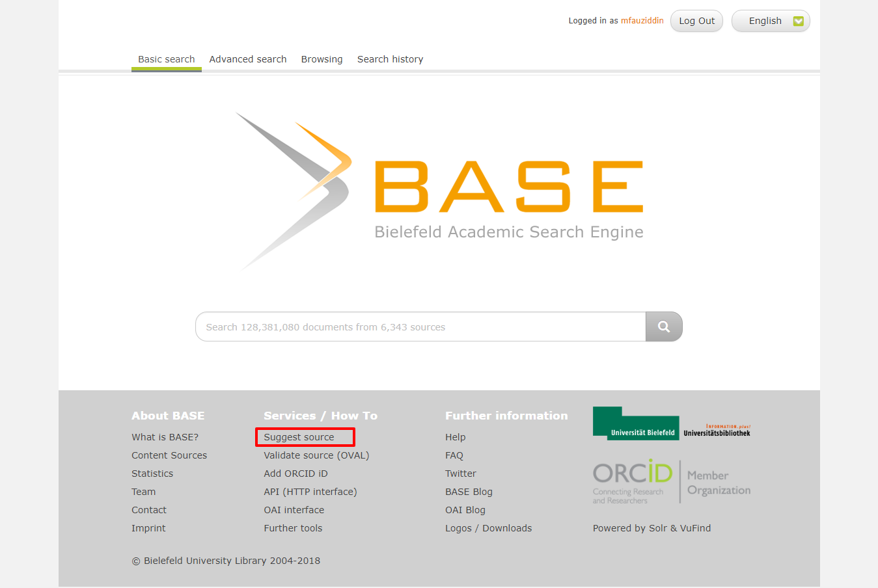Open the Search history tab

(390, 59)
